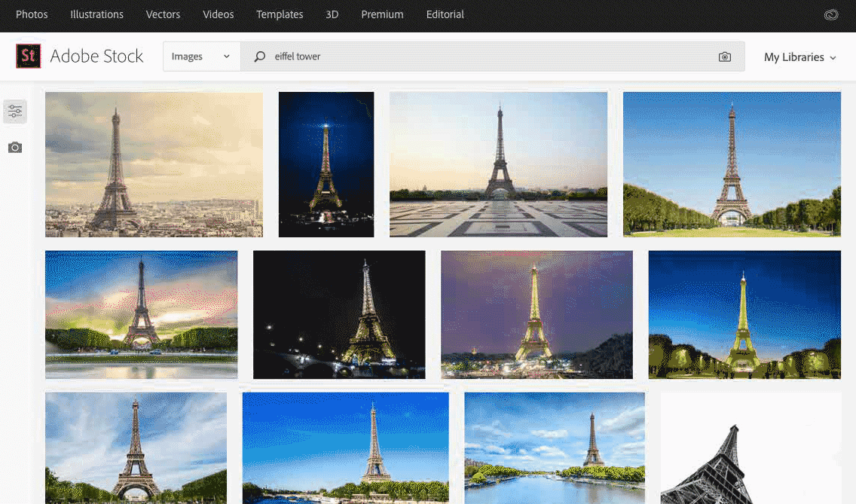Image resolution: width=856 pixels, height=504 pixels.
Task: Switch to the Vectors category
Action: pos(163,14)
